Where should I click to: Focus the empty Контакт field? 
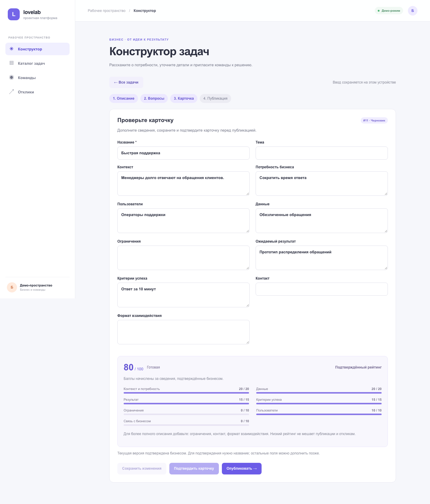[x=322, y=289]
